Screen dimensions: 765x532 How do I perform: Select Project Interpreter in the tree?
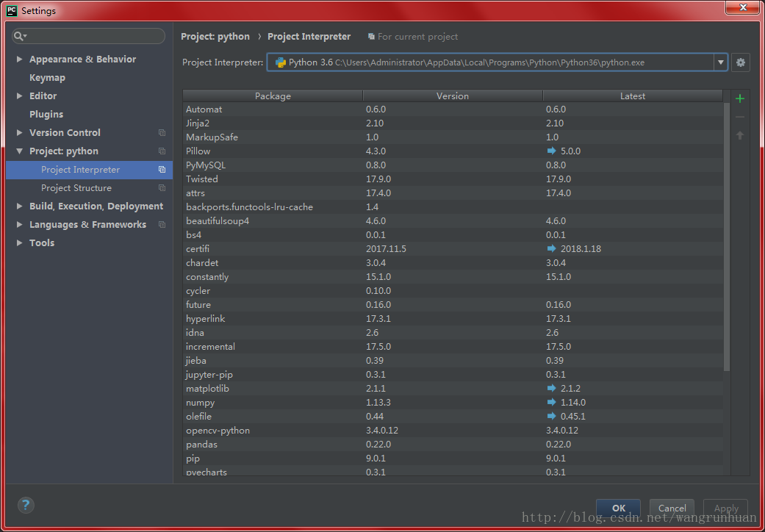[x=89, y=170]
